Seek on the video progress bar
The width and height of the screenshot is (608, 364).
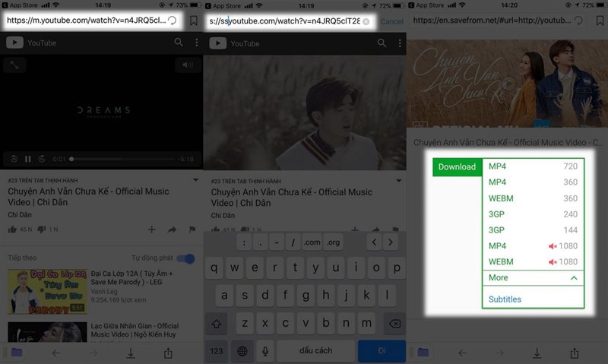coord(122,159)
